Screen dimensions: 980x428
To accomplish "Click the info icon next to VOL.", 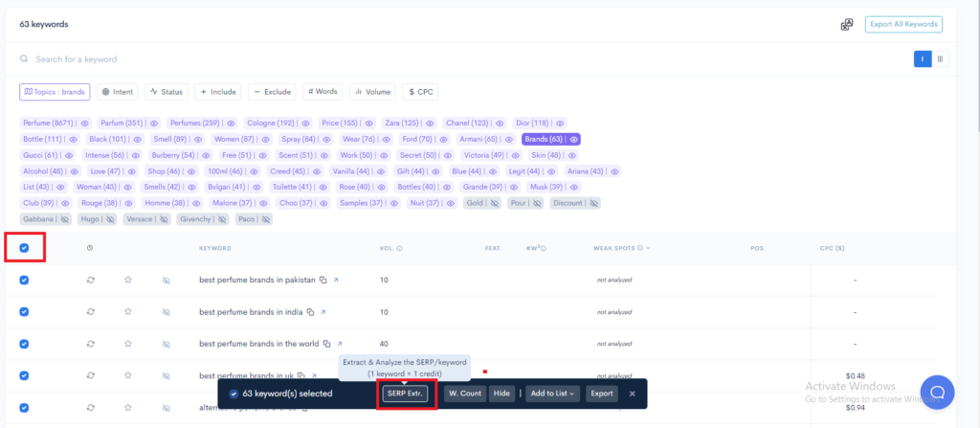I will click(x=399, y=248).
